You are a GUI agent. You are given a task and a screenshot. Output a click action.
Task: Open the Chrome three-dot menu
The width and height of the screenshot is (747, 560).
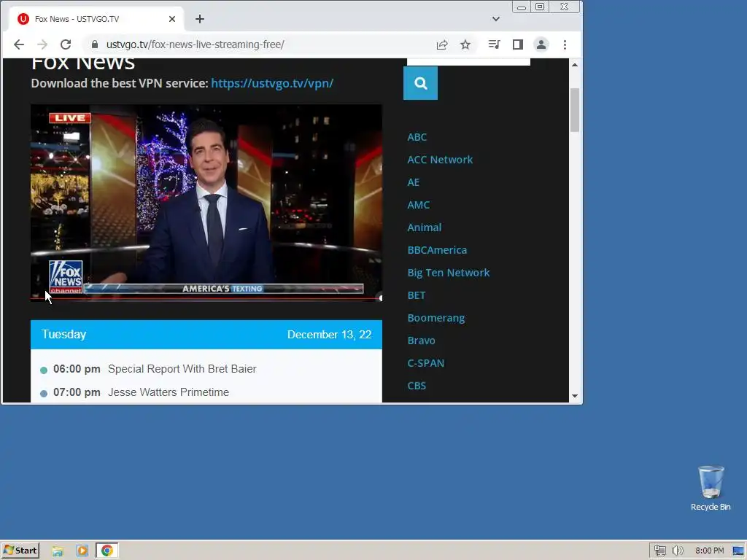coord(565,44)
